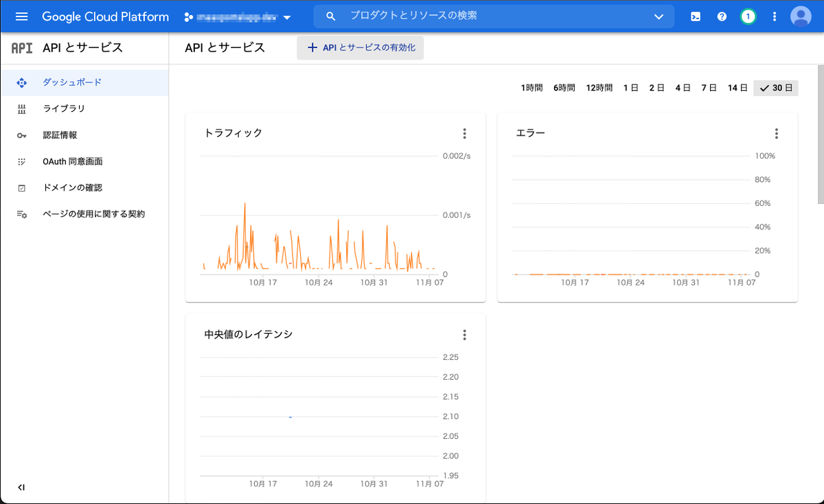Viewport: 824px width, 504px height.
Task: Open ドメインの確認 via checkmark icon
Action: click(x=23, y=187)
